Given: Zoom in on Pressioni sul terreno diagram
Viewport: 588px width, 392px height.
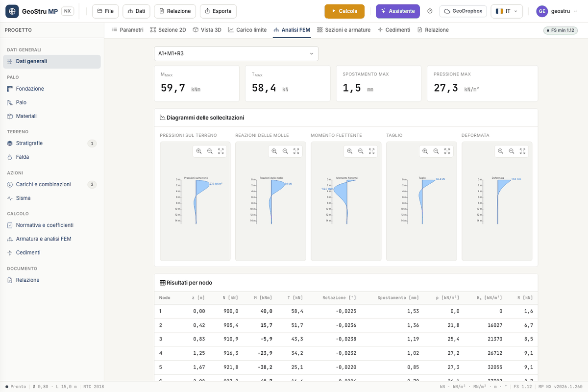Looking at the screenshot, I should click(x=199, y=151).
